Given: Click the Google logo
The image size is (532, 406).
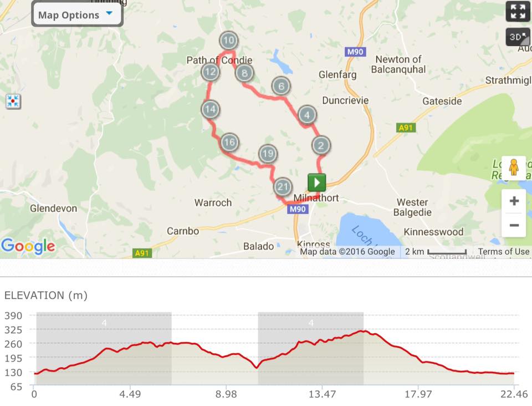Looking at the screenshot, I should pos(28,246).
